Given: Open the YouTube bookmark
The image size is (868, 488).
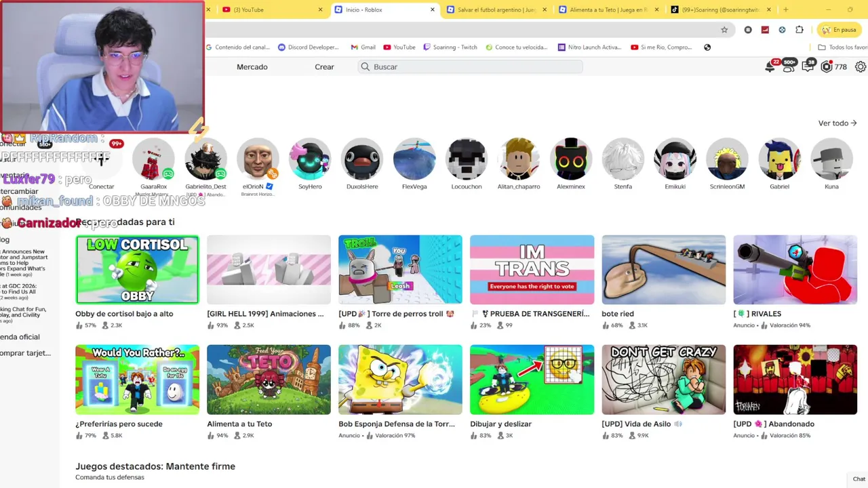Looking at the screenshot, I should (x=399, y=47).
